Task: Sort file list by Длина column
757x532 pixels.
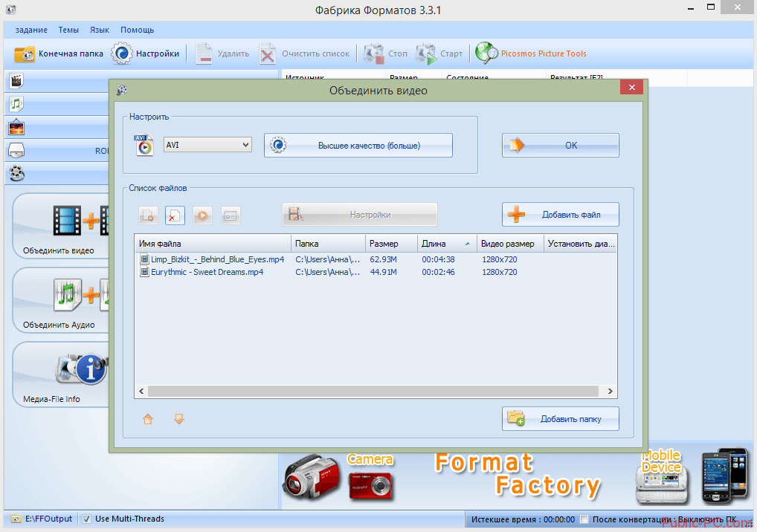Action: pyautogui.click(x=445, y=244)
